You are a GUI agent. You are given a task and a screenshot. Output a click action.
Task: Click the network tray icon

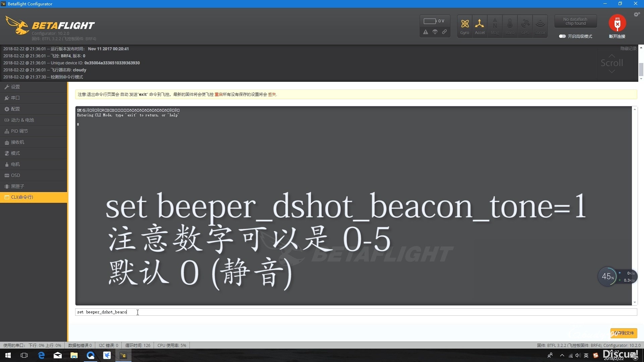(x=571, y=356)
